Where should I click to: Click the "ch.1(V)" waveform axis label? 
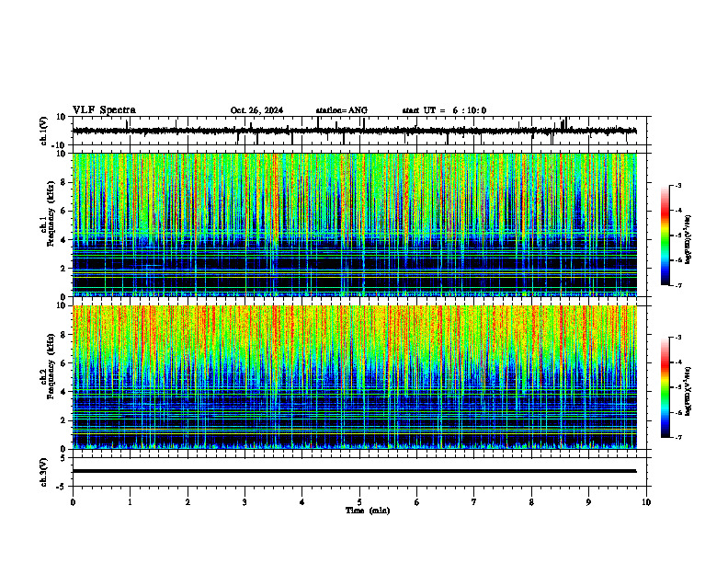pyautogui.click(x=43, y=131)
